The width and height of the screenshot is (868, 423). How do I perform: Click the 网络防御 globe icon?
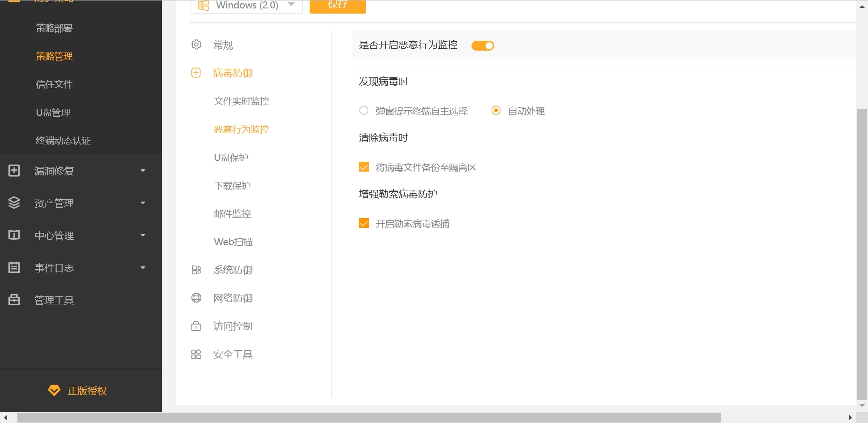pyautogui.click(x=196, y=298)
